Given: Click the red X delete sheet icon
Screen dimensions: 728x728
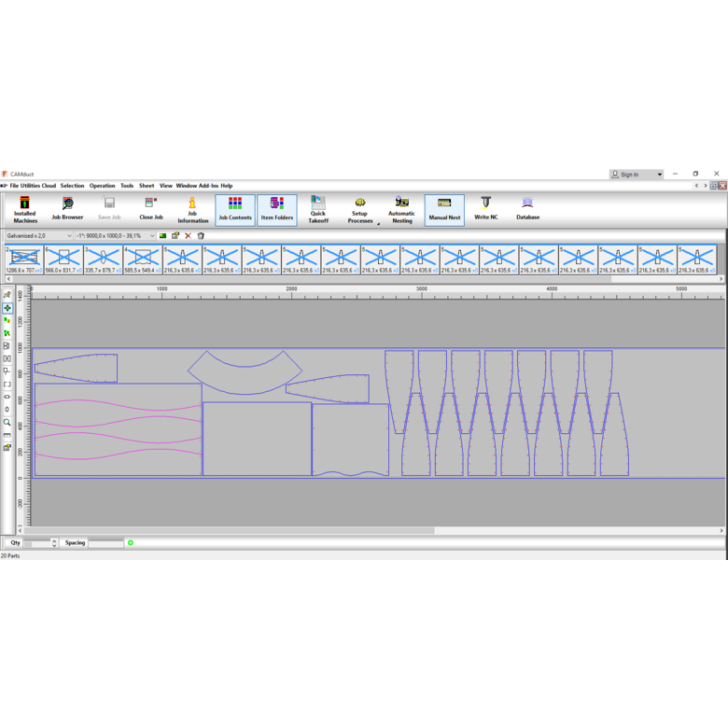Looking at the screenshot, I should (x=188, y=236).
